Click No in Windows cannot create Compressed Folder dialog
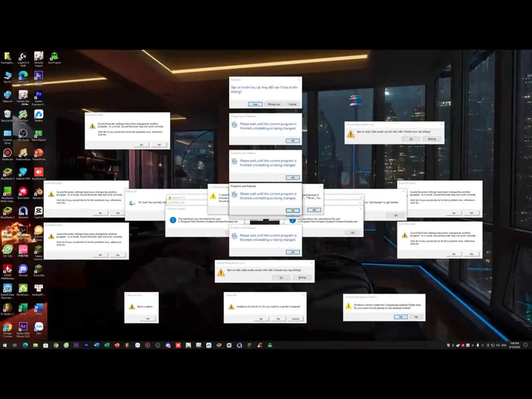 point(416,317)
